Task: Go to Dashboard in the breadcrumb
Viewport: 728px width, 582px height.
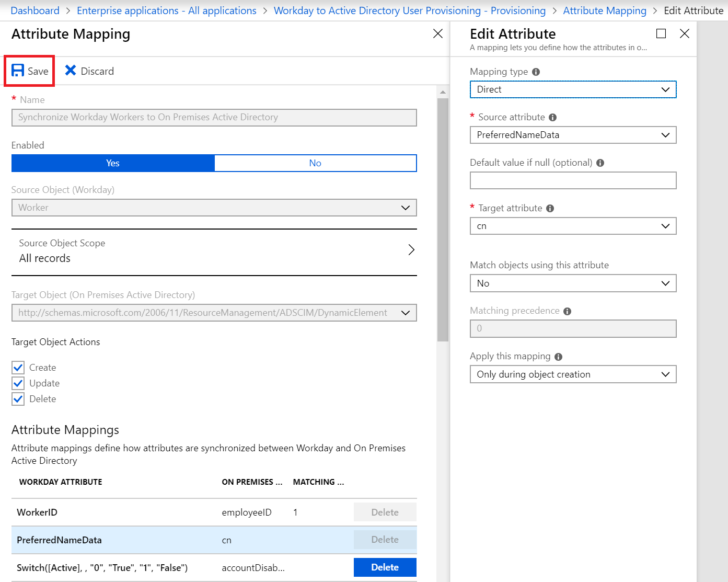Action: [x=35, y=10]
